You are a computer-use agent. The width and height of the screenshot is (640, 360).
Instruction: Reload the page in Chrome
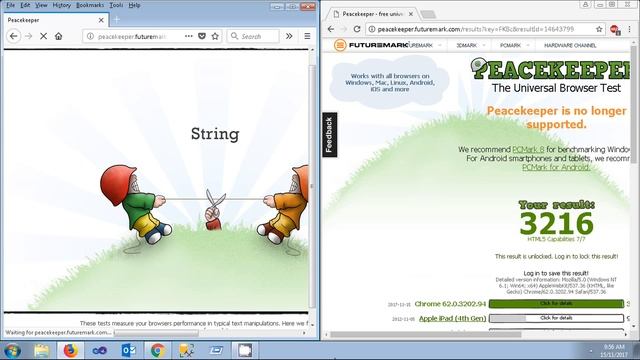click(357, 29)
